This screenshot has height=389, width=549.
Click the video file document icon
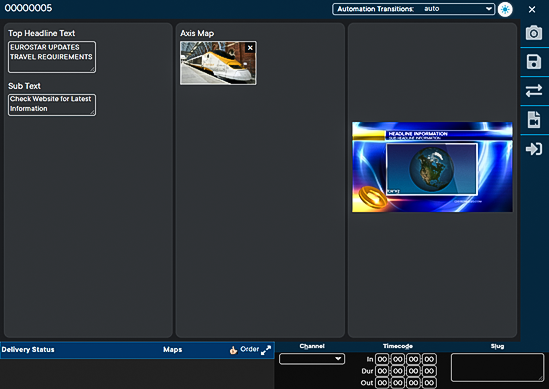click(534, 120)
